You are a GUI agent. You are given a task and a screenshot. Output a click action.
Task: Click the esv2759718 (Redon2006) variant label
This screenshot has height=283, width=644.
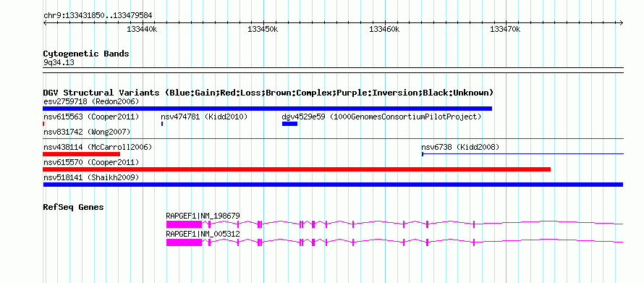point(91,101)
